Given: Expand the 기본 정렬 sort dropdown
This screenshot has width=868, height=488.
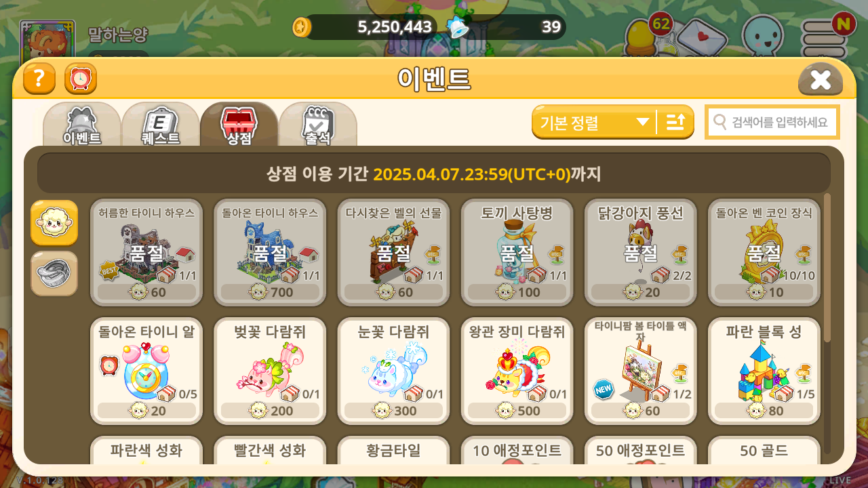Looking at the screenshot, I should tap(594, 122).
